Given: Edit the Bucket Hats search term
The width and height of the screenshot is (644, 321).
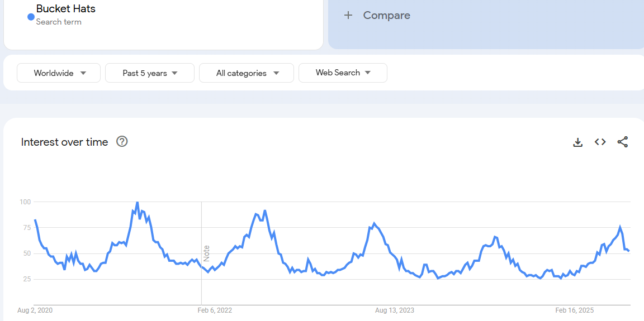Looking at the screenshot, I should tap(66, 9).
